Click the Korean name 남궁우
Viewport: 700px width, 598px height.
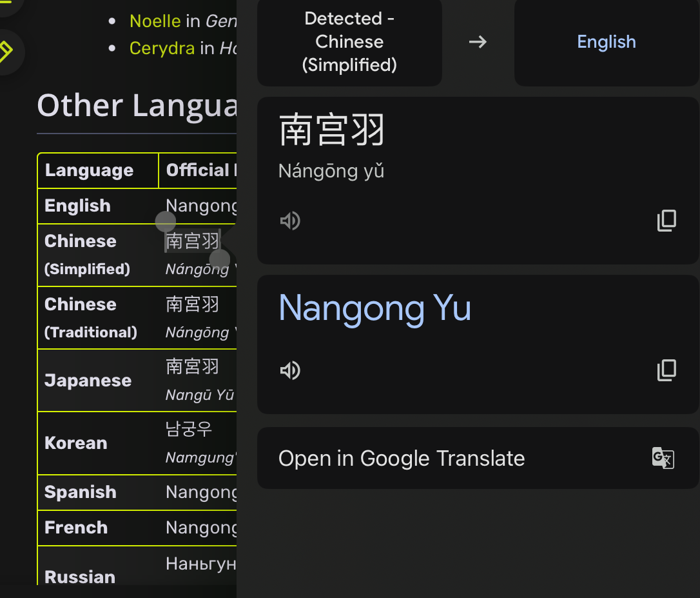point(188,429)
